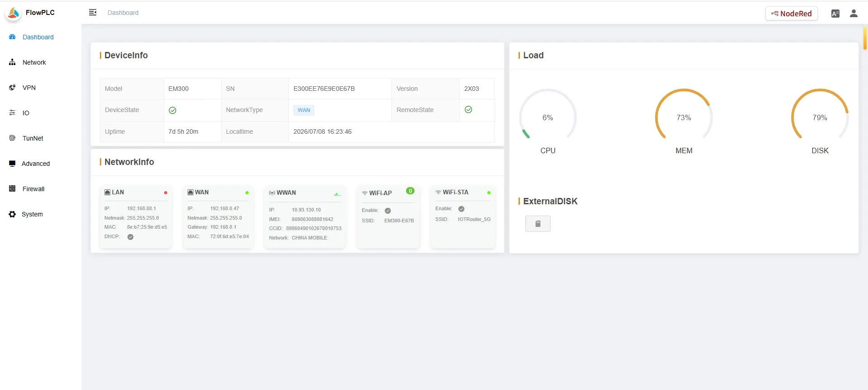
Task: Toggle the sidebar collapse hamburger icon
Action: click(x=93, y=13)
